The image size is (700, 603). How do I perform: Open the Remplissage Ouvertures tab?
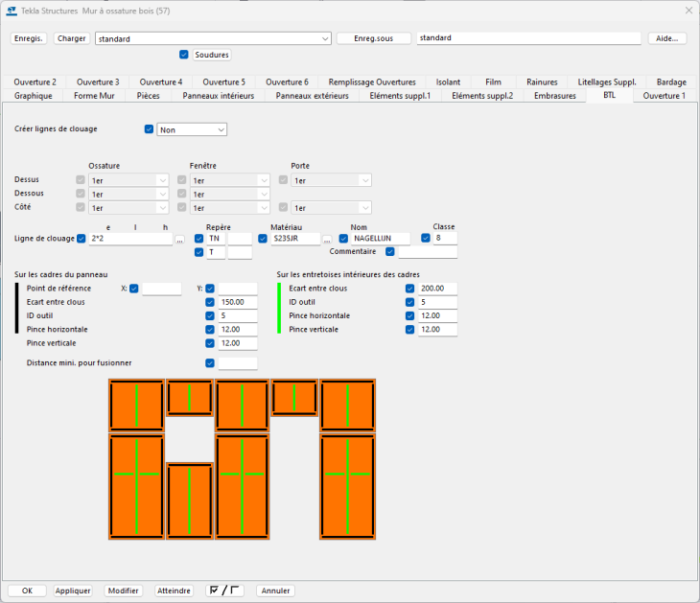(372, 82)
